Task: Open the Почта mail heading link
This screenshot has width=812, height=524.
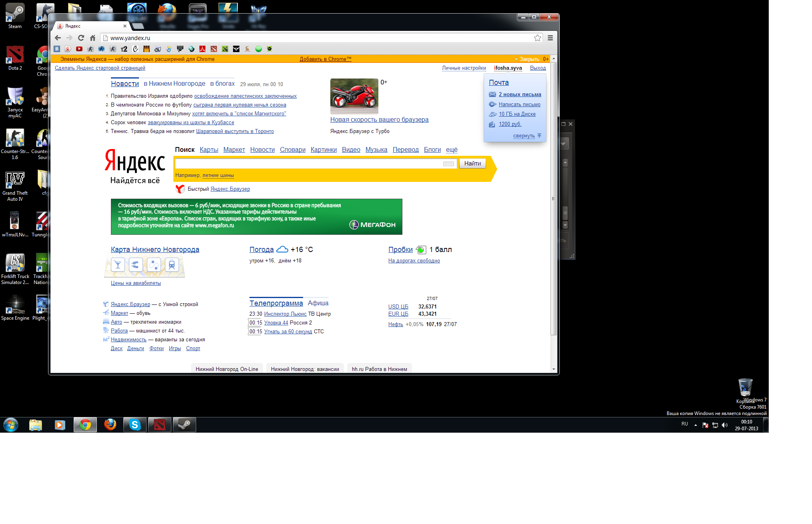Action: 499,82
